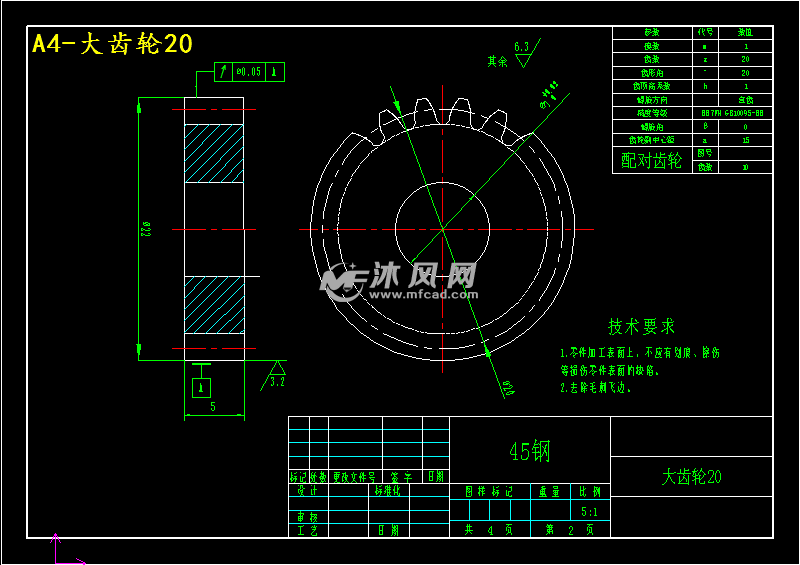The width and height of the screenshot is (800, 565).
Task: Click the 更改文件号 header cell
Action: (x=355, y=477)
